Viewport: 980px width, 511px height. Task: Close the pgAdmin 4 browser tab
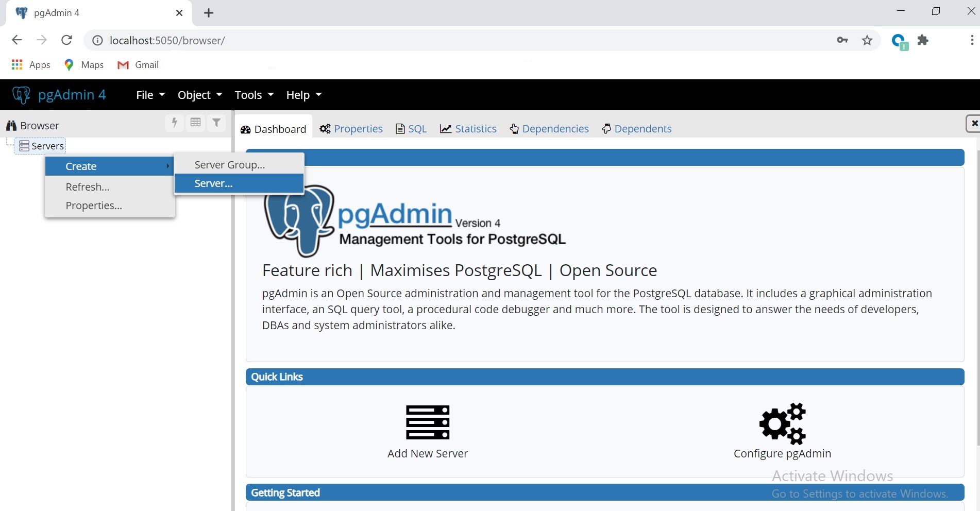click(x=179, y=13)
